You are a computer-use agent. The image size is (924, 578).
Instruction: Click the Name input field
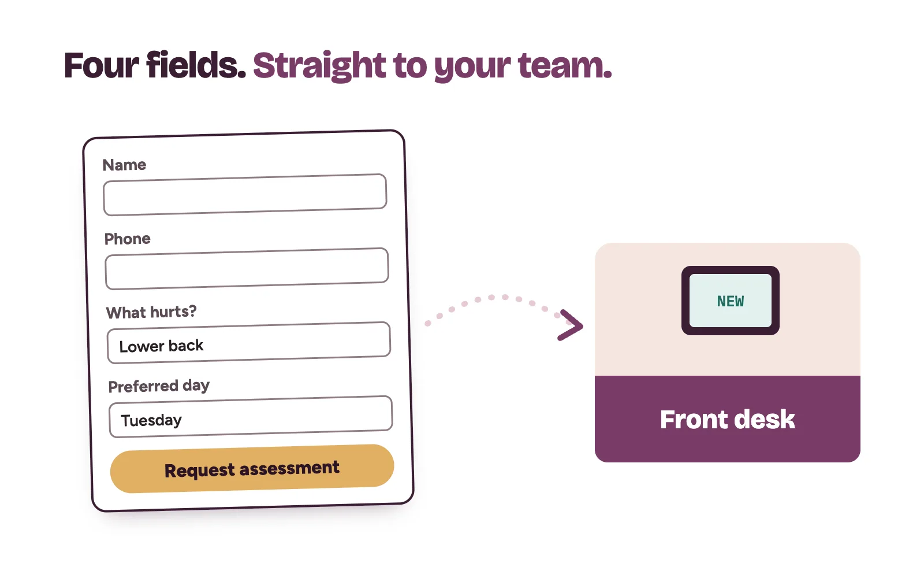pos(245,195)
